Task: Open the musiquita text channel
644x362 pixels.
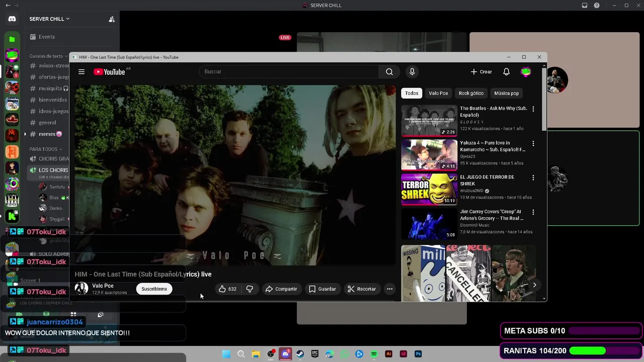Action: coord(48,88)
